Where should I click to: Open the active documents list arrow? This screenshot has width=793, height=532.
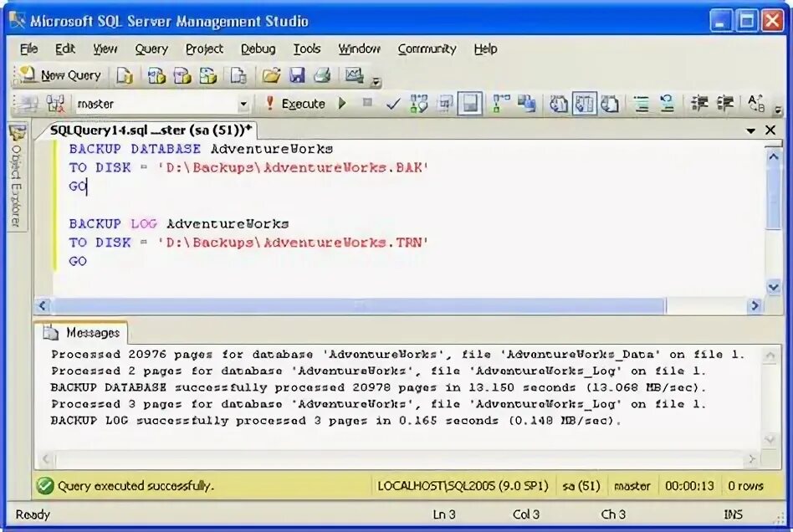(x=750, y=131)
